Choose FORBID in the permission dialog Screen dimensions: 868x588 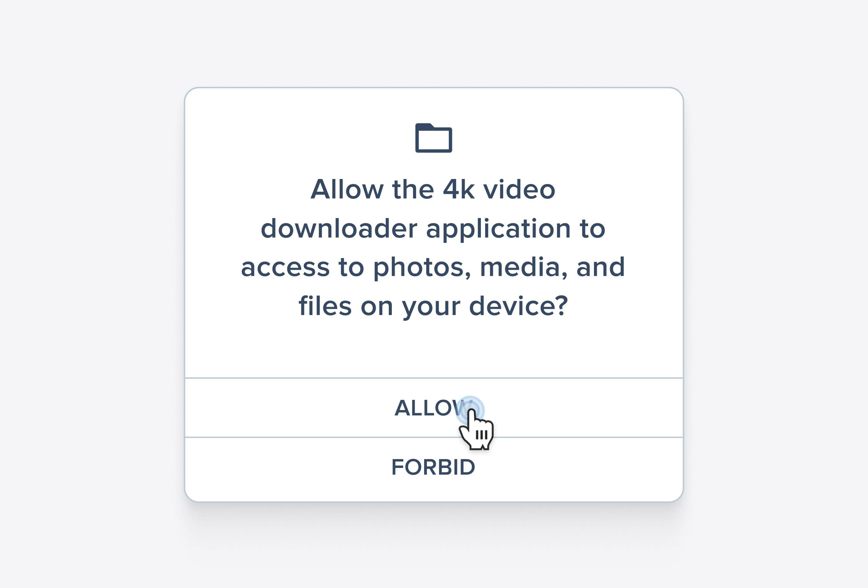(434, 467)
